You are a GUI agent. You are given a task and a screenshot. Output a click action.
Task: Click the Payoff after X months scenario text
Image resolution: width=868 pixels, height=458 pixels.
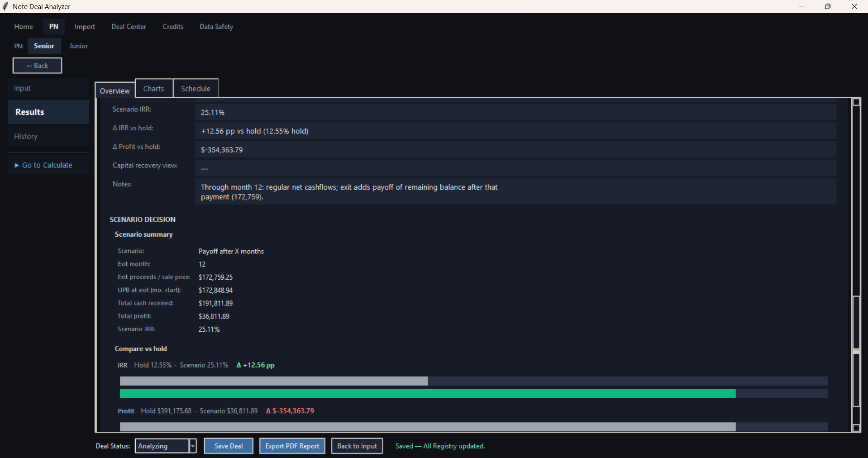click(x=231, y=251)
